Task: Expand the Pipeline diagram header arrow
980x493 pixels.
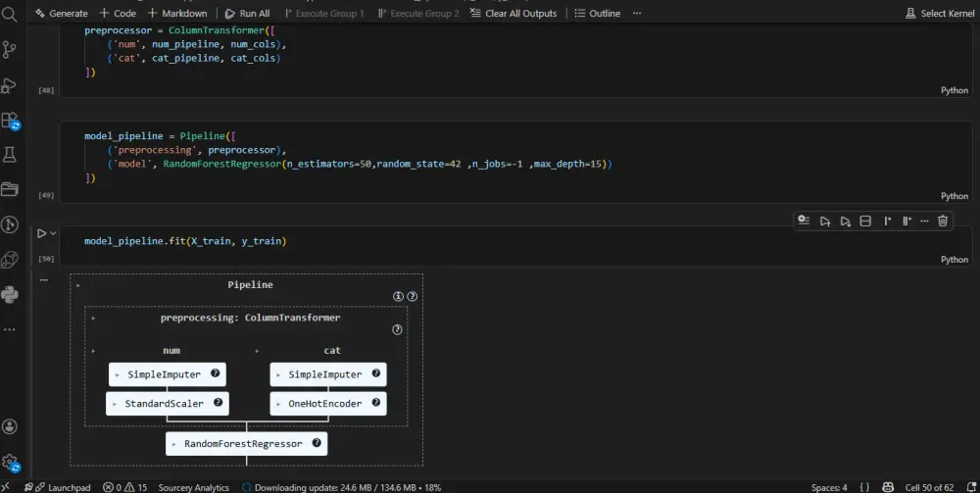Action: [78, 285]
